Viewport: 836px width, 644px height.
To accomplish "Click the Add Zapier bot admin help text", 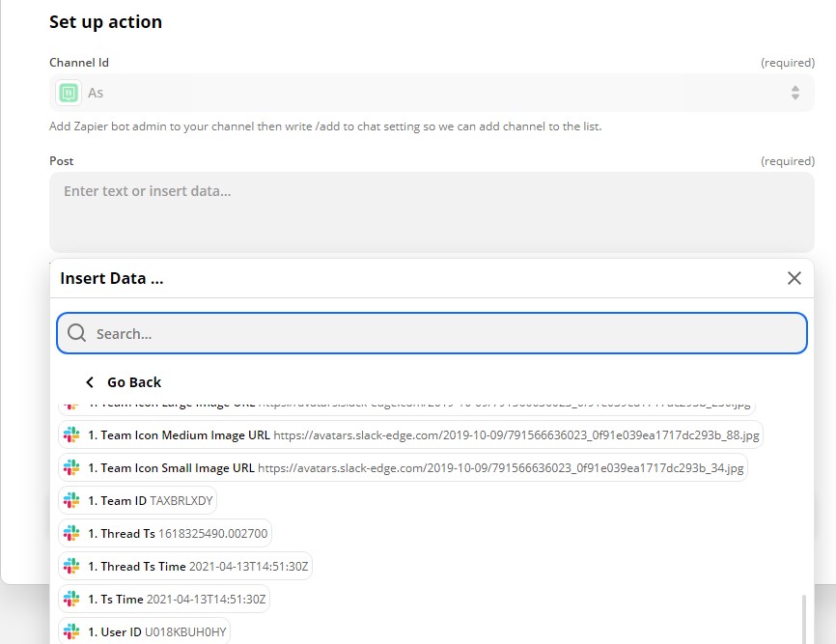I will click(325, 126).
